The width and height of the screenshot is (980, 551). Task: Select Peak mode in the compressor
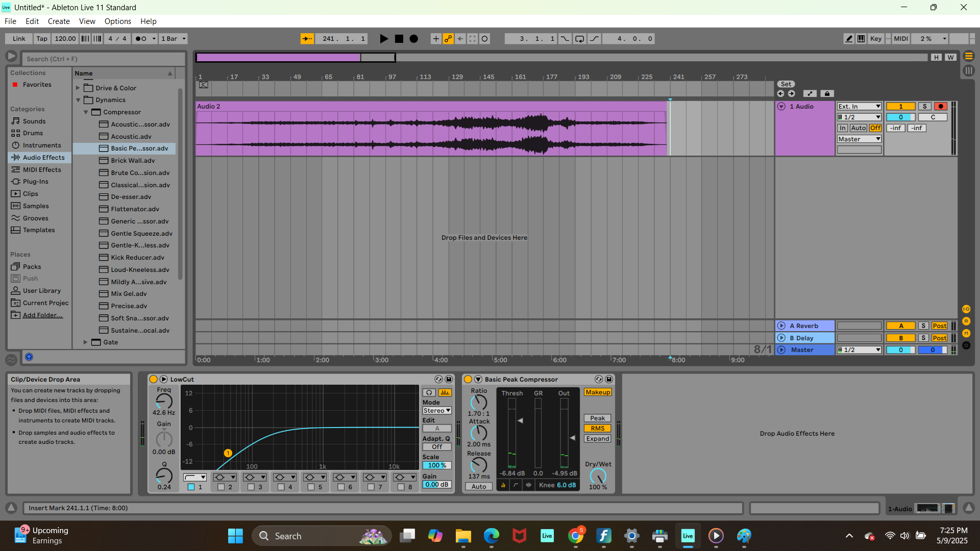tap(598, 418)
